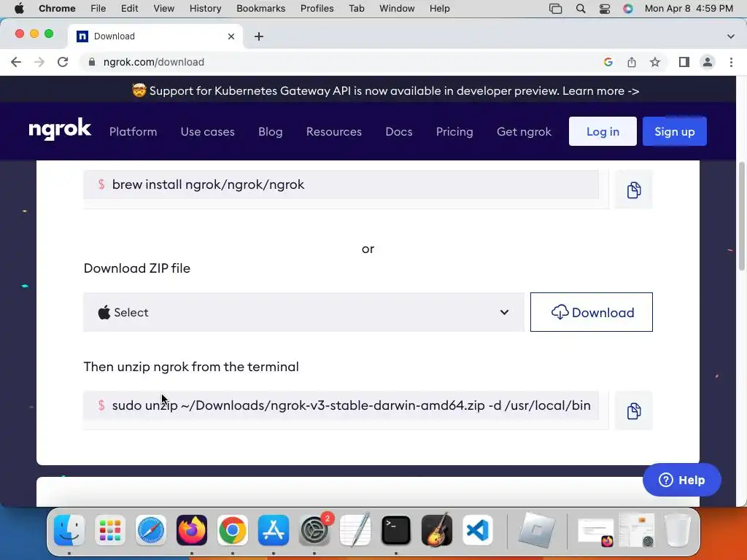Open the Help chat widget
This screenshot has width=747, height=560.
tap(682, 480)
